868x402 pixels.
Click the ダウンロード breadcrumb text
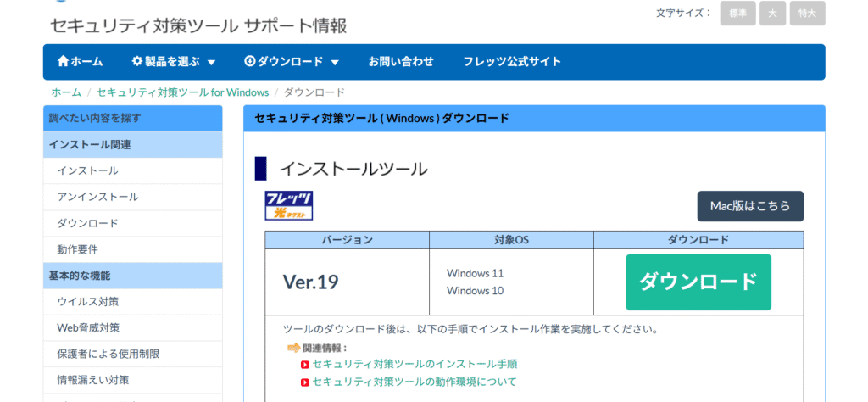314,92
